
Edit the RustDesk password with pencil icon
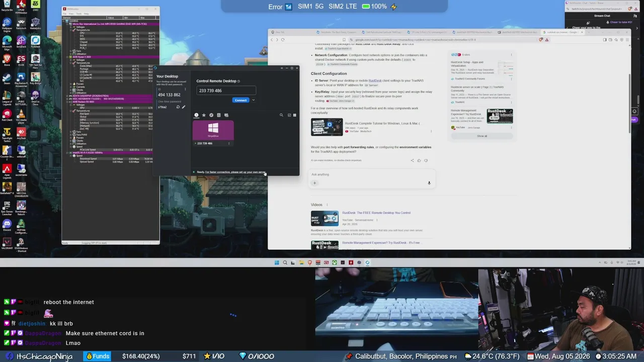[x=184, y=107]
